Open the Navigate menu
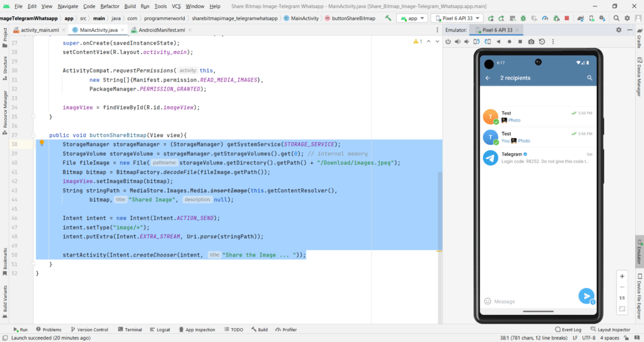Image resolution: width=644 pixels, height=342 pixels. click(x=68, y=6)
